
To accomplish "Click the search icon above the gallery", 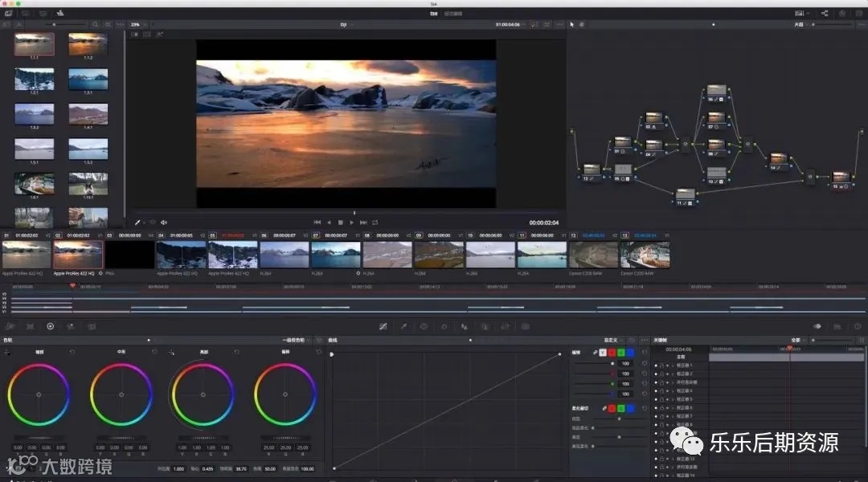I will (x=96, y=25).
